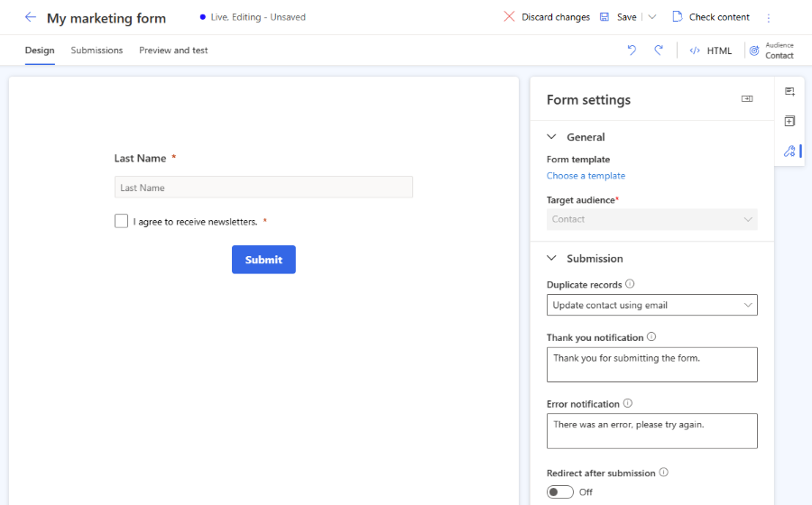Image resolution: width=812 pixels, height=505 pixels.
Task: Click the Discard changes X icon
Action: click(509, 16)
